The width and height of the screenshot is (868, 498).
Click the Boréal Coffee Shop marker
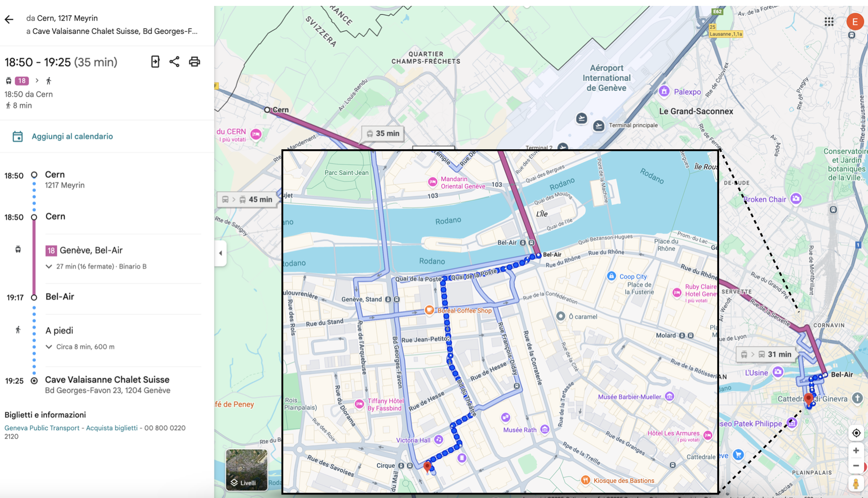pos(429,310)
